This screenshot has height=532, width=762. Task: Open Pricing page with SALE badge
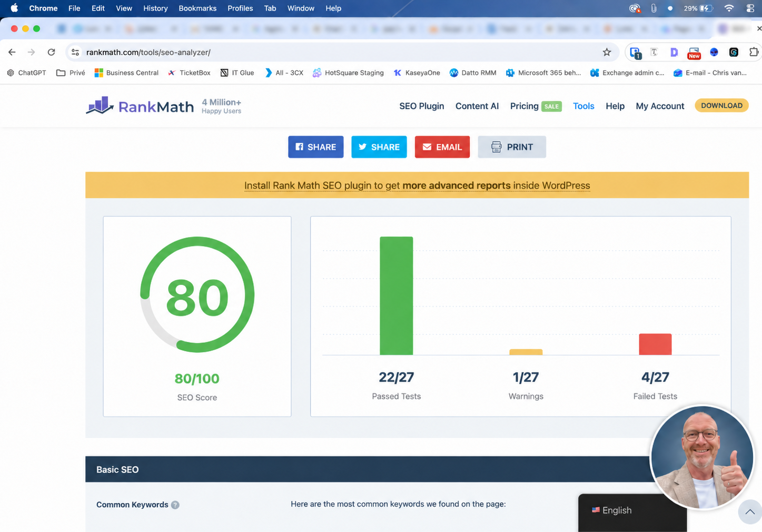536,106
